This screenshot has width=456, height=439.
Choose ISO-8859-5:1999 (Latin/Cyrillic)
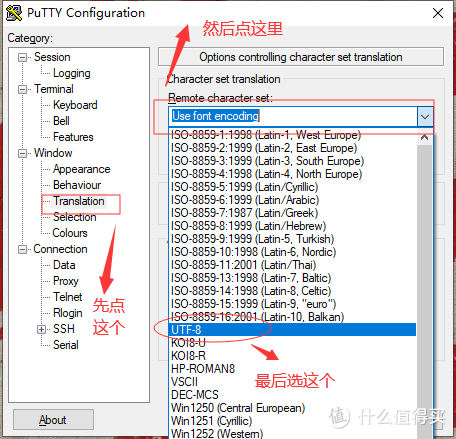point(293,187)
